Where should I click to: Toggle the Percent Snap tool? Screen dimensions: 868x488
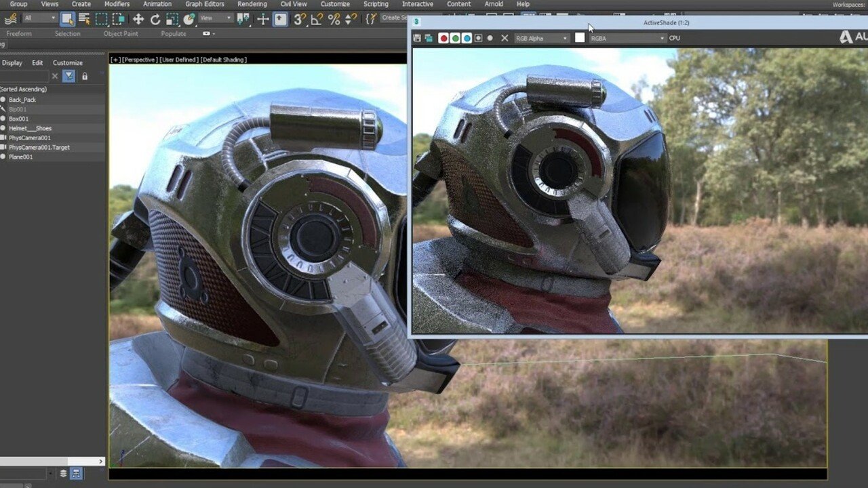pos(334,19)
